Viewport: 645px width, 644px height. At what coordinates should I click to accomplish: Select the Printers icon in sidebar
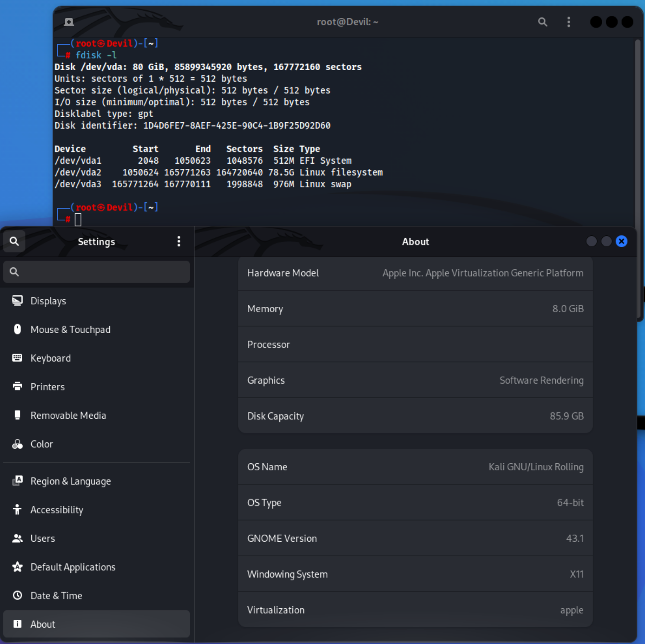point(17,386)
